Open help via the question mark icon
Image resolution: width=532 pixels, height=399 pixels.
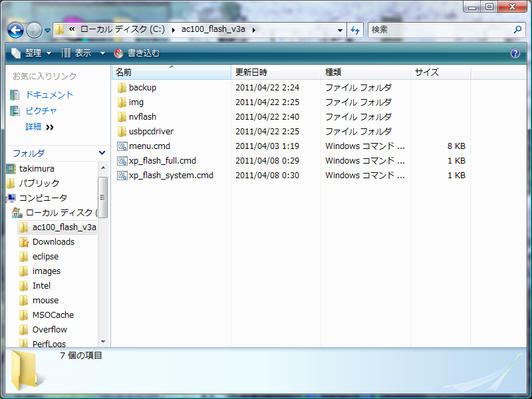tap(515, 53)
